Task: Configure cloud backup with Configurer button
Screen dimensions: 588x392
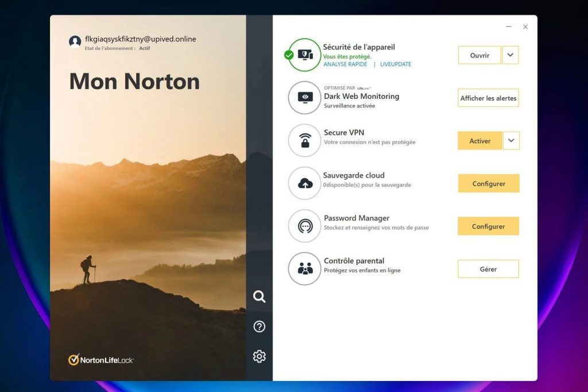Action: click(x=489, y=184)
